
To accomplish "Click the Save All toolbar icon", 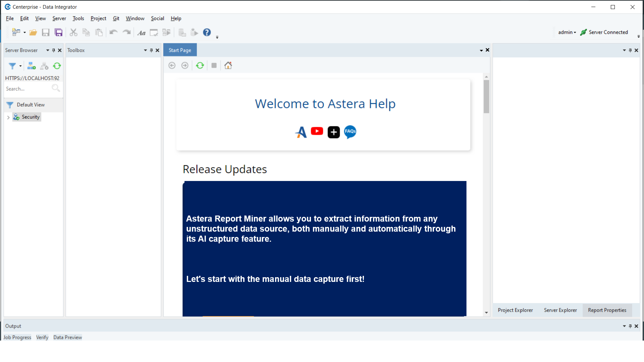I will (59, 33).
